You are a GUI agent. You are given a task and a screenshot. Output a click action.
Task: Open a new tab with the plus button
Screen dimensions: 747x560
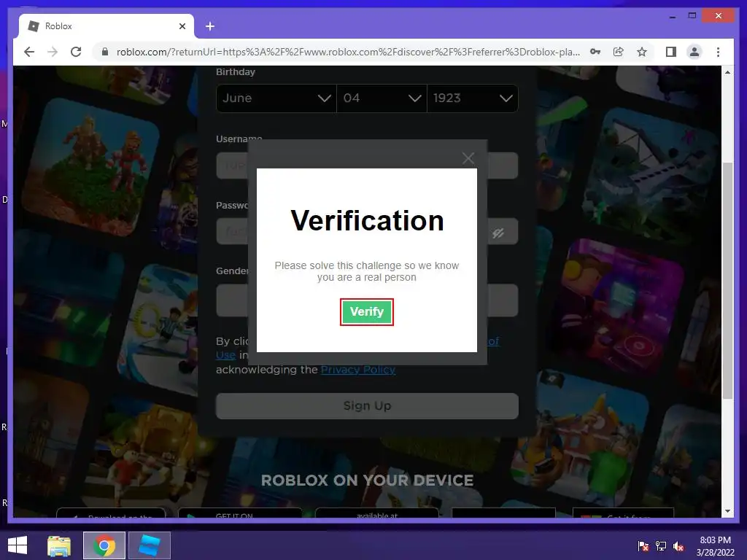[x=210, y=26]
